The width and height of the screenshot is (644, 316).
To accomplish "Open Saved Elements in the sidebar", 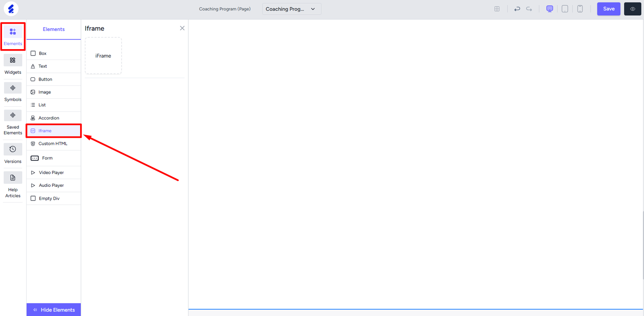I will click(13, 116).
